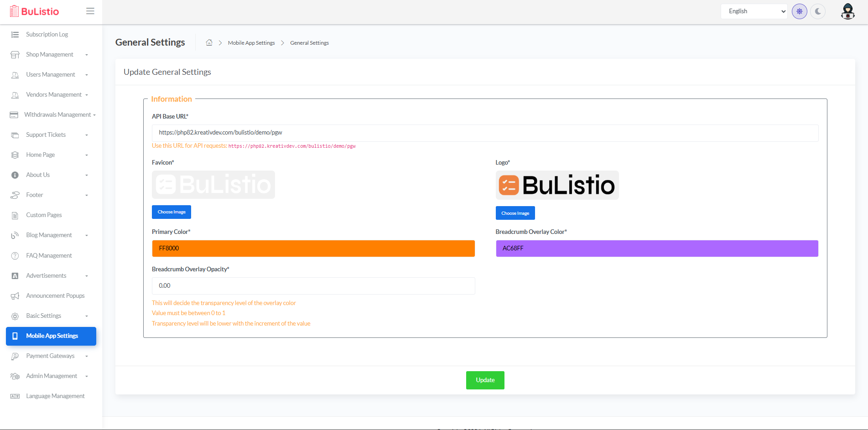868x430 pixels.
Task: Expand Basic Settings submenu arrow
Action: click(87, 316)
